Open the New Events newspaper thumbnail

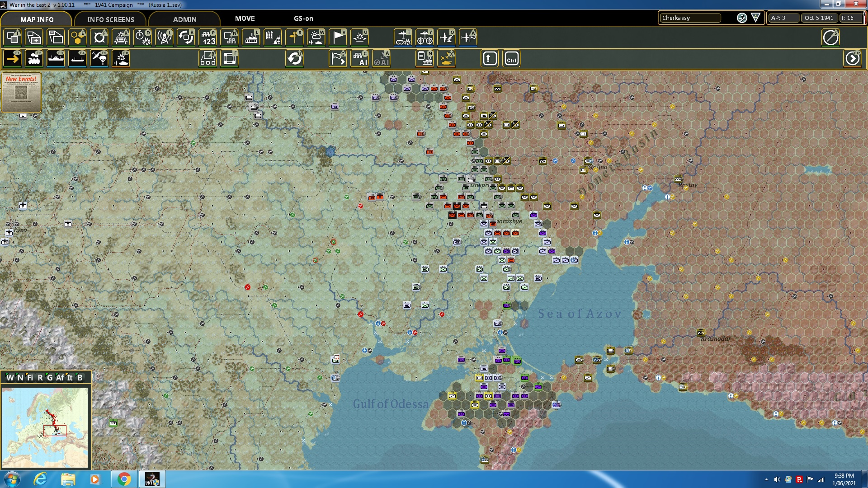click(x=21, y=93)
